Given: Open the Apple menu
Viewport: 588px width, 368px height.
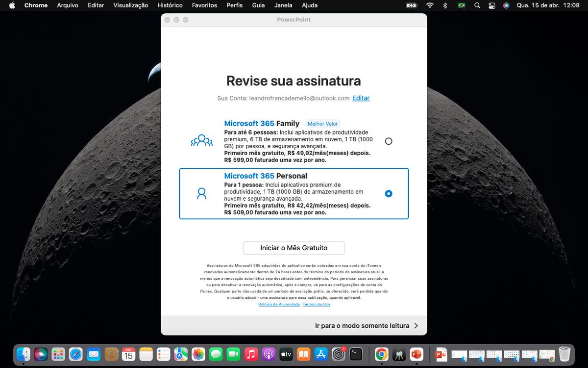Looking at the screenshot, I should pos(12,5).
